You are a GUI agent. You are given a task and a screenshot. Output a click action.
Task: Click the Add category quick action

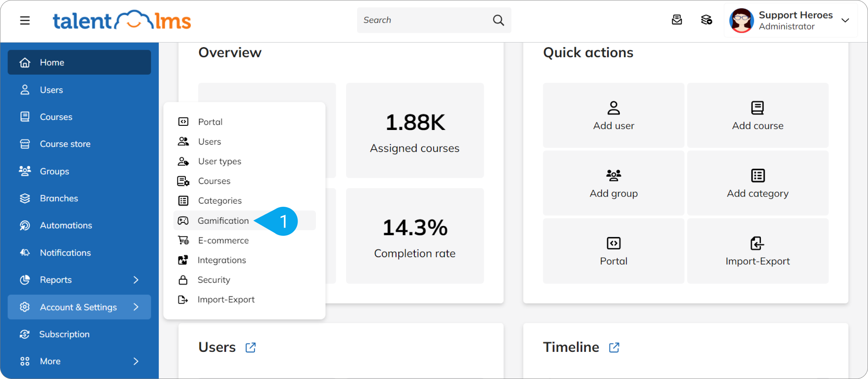(758, 183)
